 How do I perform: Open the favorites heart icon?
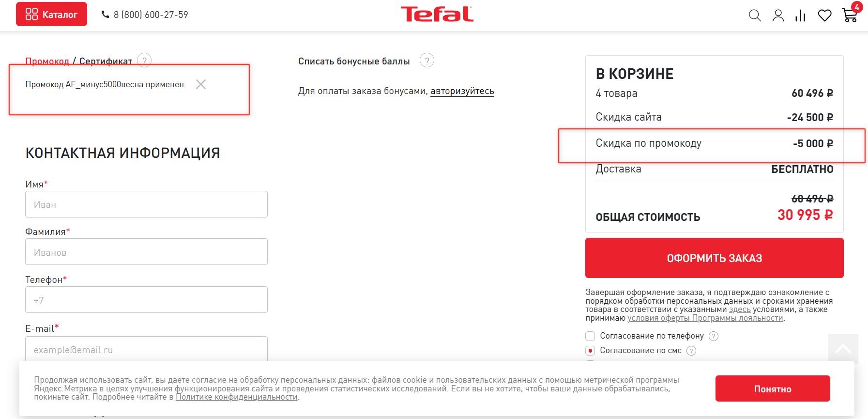point(824,16)
